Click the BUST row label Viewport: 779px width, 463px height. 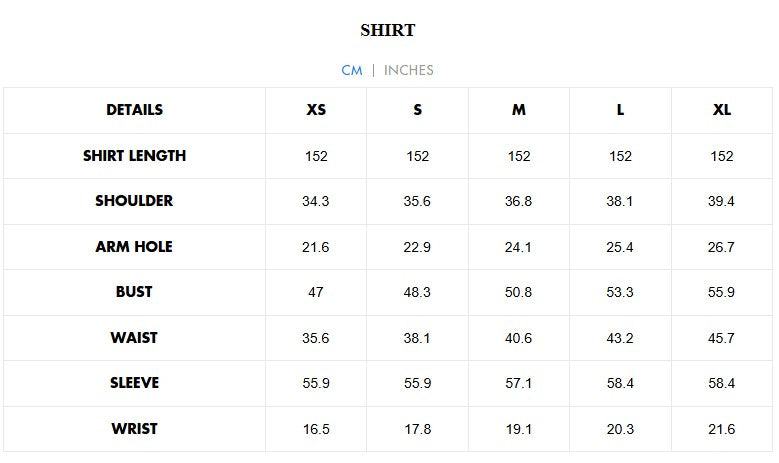[x=134, y=292]
